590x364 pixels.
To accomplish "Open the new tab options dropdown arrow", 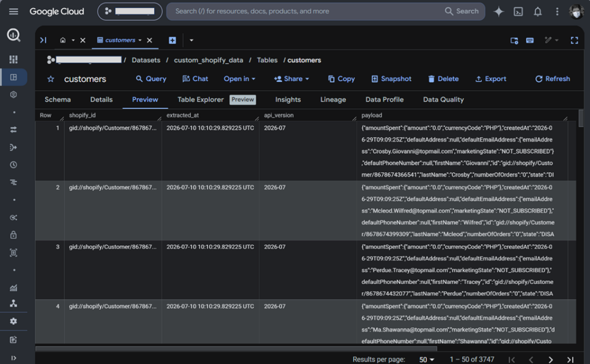I will (191, 40).
